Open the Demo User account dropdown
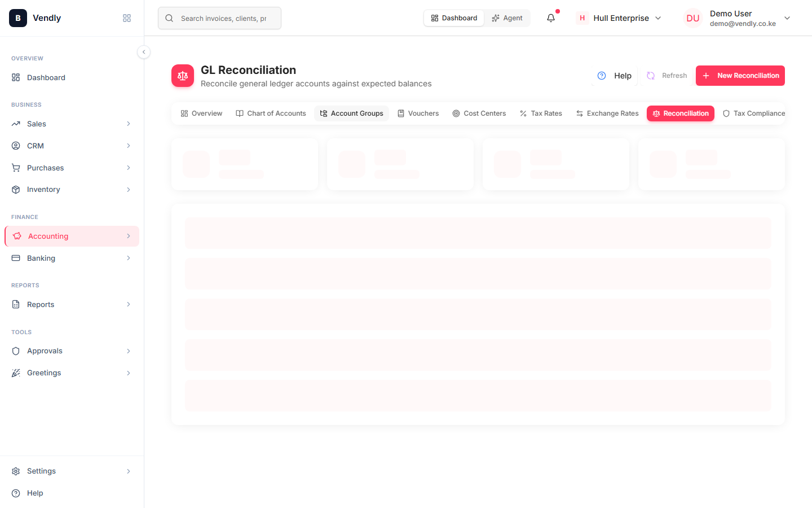 click(x=738, y=18)
